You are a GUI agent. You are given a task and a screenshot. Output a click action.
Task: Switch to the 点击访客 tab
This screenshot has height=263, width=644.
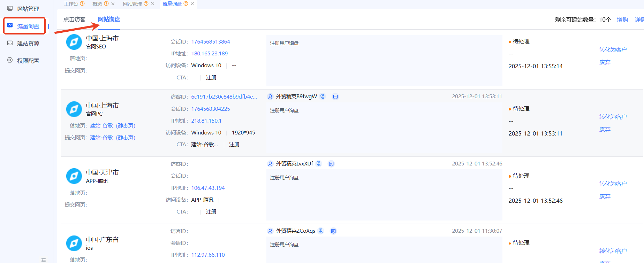coord(74,20)
